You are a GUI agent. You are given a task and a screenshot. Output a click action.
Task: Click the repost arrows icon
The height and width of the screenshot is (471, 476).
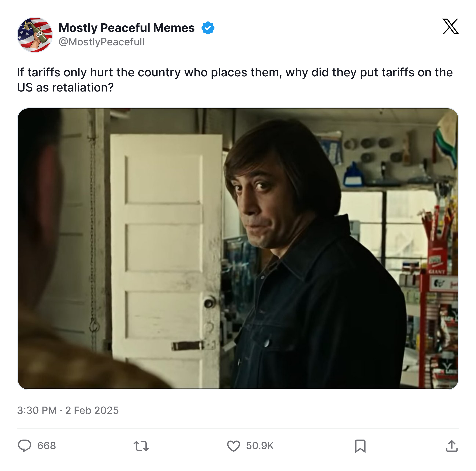(x=141, y=446)
